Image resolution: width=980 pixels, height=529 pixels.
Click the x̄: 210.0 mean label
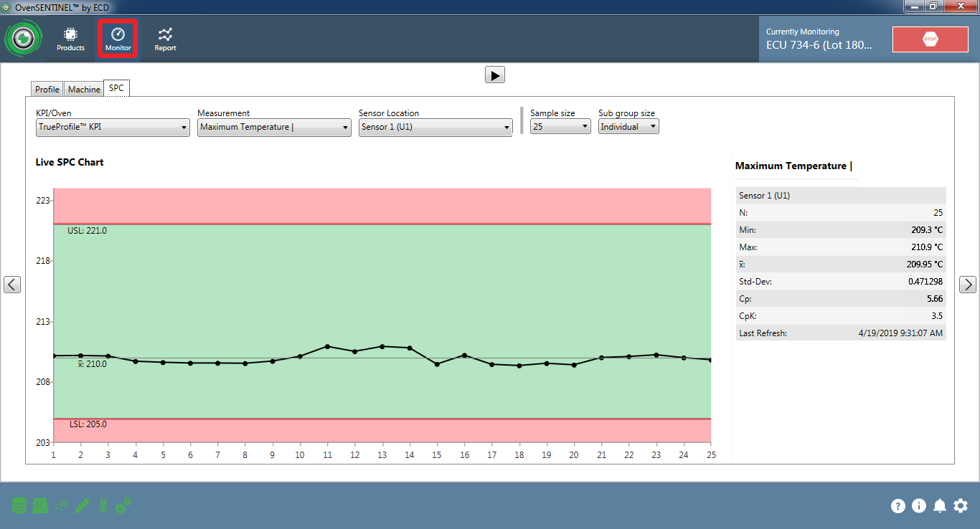coord(93,364)
